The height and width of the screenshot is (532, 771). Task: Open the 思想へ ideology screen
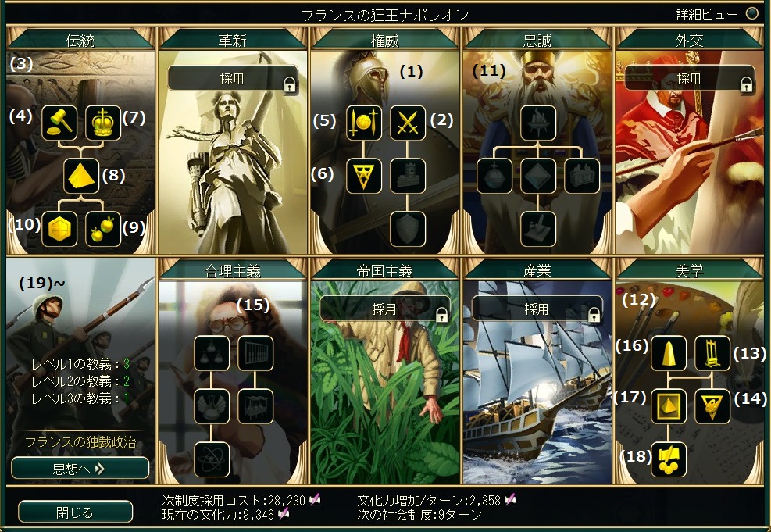tap(80, 468)
